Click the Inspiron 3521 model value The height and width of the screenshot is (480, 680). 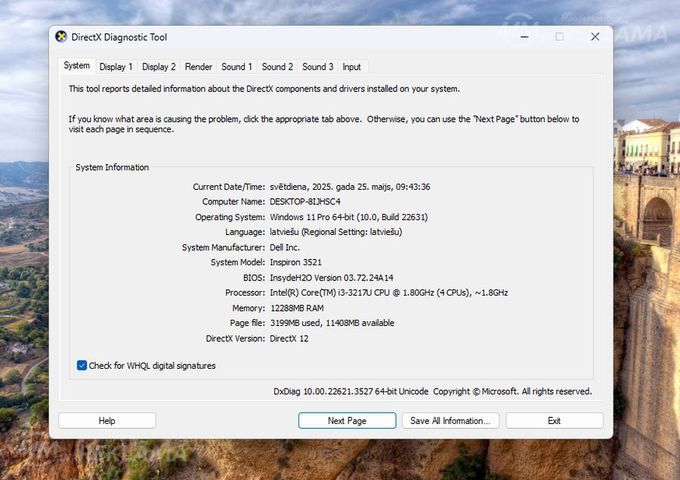295,262
